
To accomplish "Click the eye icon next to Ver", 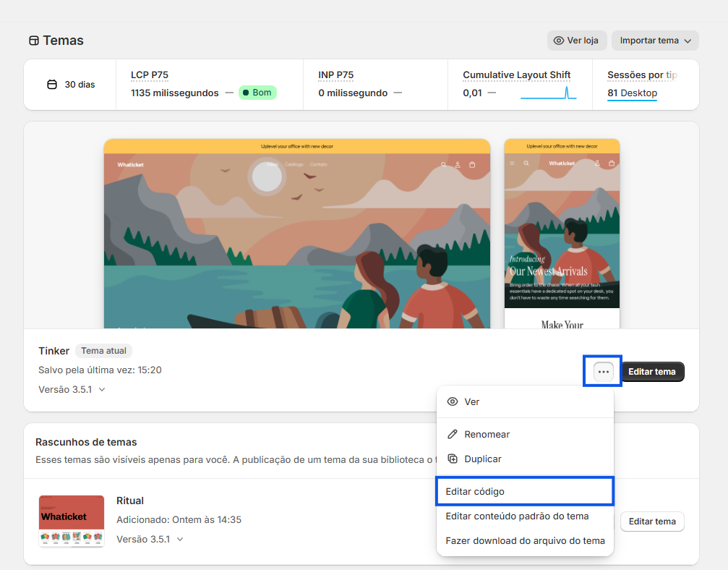I will pyautogui.click(x=453, y=401).
